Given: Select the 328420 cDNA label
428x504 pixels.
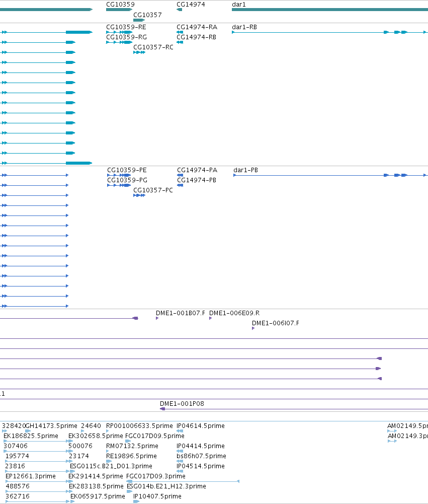Looking at the screenshot, I should click(x=14, y=426).
